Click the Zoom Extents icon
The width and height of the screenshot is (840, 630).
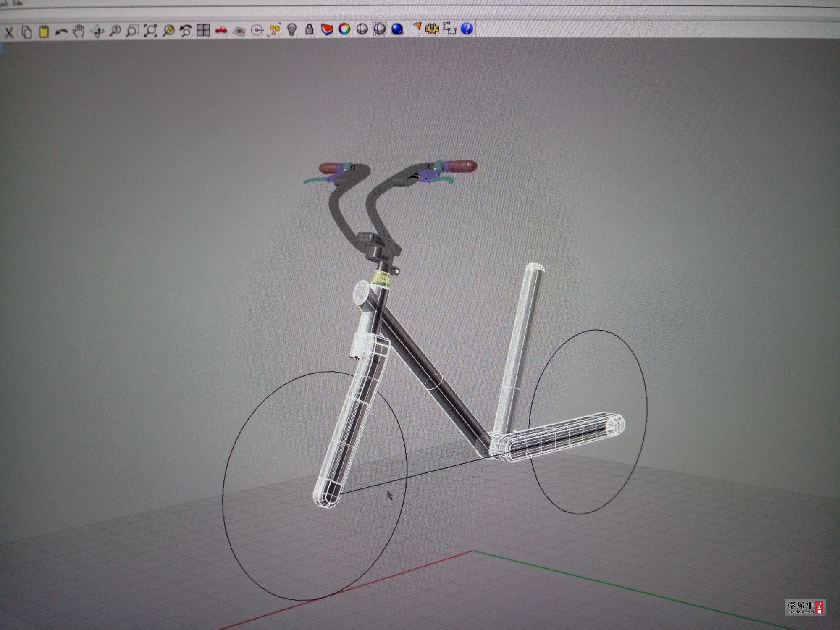pyautogui.click(x=150, y=30)
